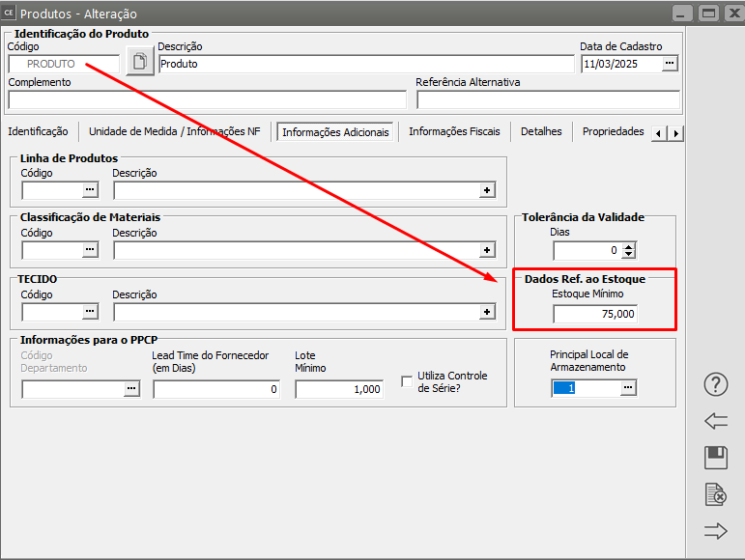This screenshot has height=560, width=745.
Task: Go to next record with right arrow
Action: tap(715, 530)
